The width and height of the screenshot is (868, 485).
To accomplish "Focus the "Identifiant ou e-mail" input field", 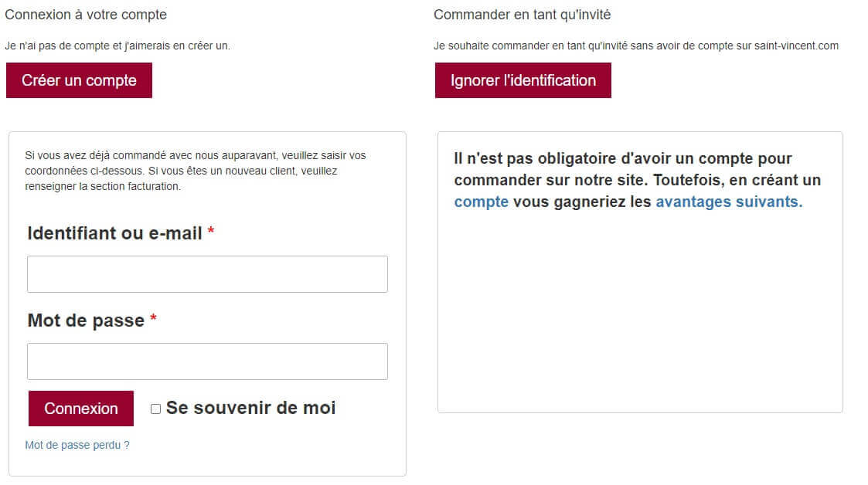I will 207,274.
